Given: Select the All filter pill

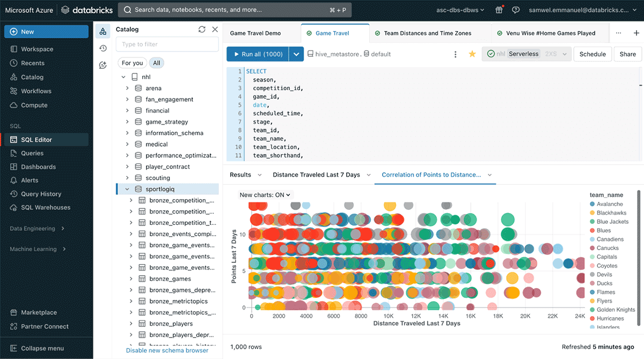Looking at the screenshot, I should click(156, 63).
